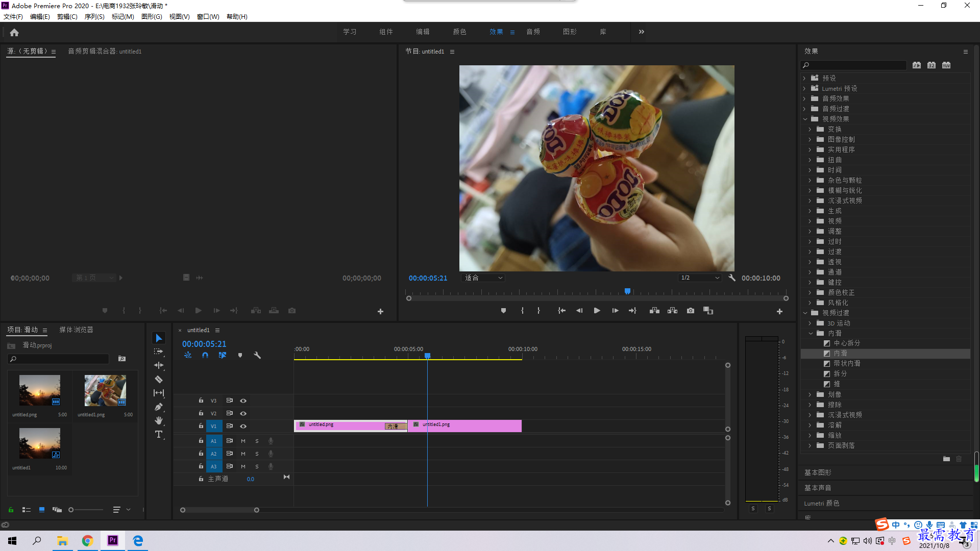Select the Ripple Edit tool
980x551 pixels.
click(159, 365)
